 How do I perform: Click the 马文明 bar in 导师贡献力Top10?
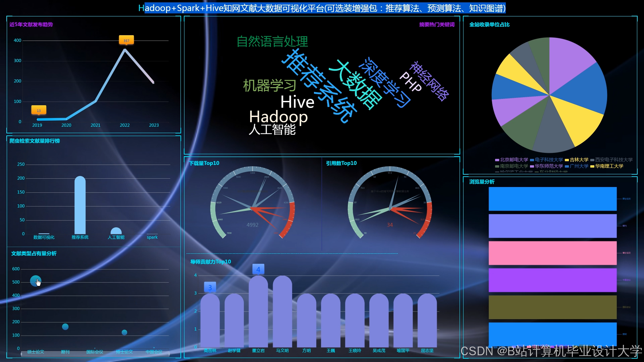282,312
